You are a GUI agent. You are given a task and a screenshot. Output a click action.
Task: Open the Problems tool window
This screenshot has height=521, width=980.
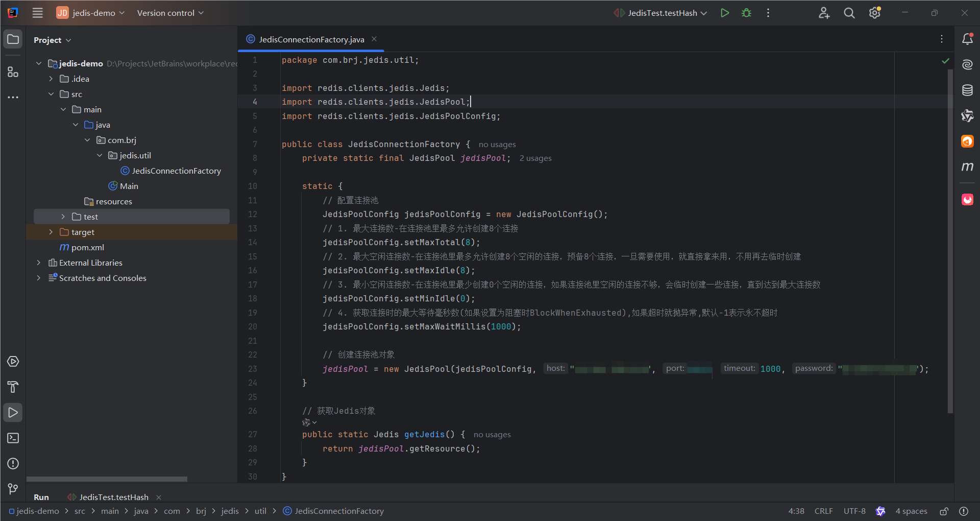pos(13,464)
